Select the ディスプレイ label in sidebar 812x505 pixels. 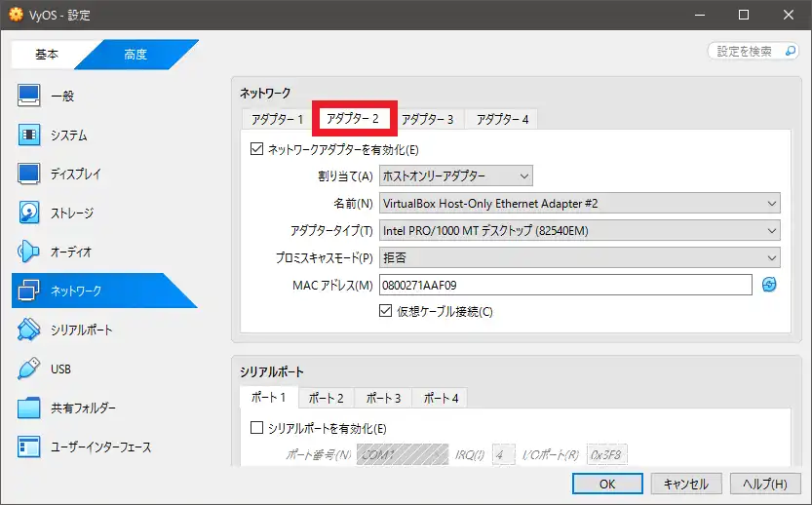pyautogui.click(x=76, y=175)
